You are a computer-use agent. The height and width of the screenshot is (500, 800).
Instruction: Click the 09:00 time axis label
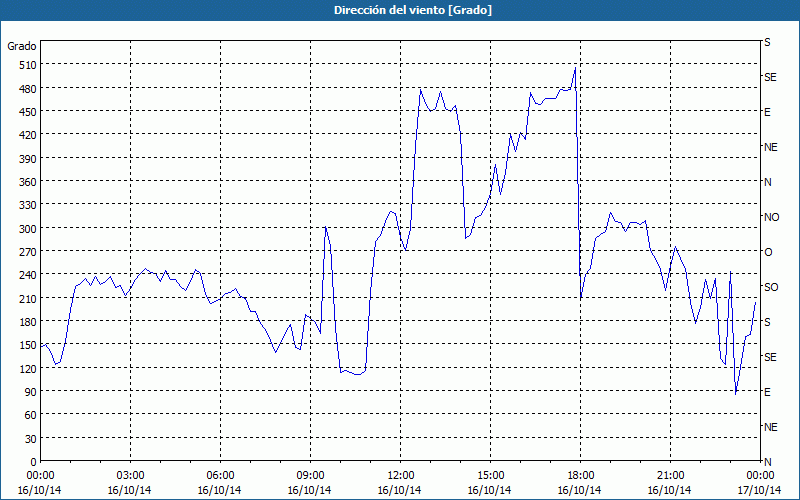tap(310, 476)
